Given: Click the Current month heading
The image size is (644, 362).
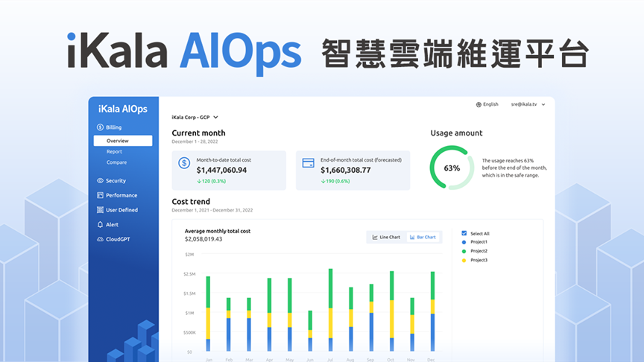Looking at the screenshot, I should pyautogui.click(x=198, y=133).
